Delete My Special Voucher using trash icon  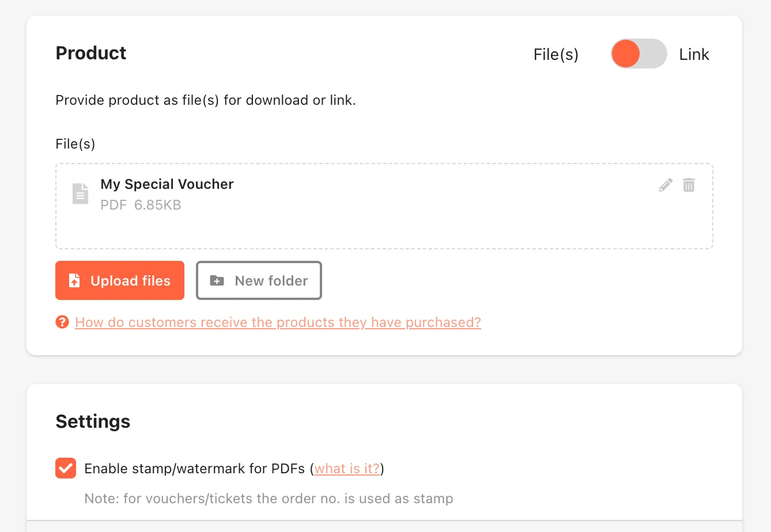click(x=689, y=185)
